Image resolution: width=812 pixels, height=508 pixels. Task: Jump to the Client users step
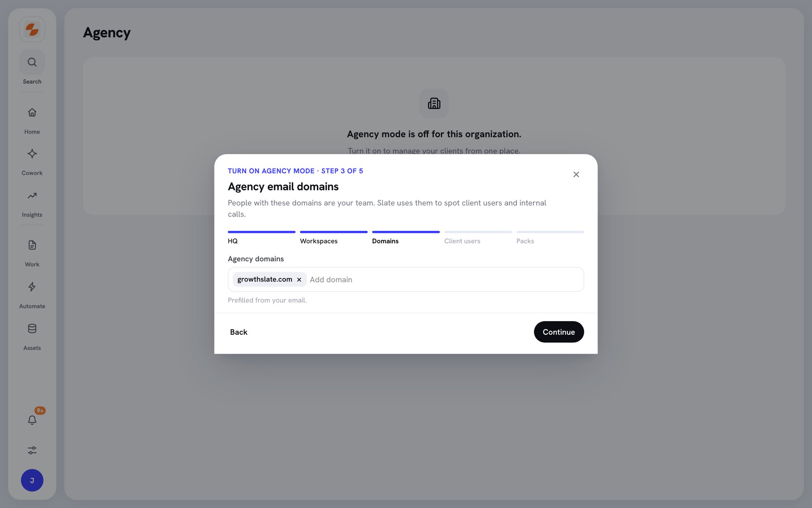(x=478, y=238)
